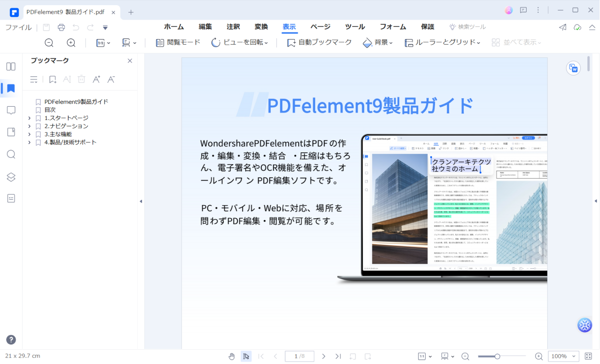The width and height of the screenshot is (600, 364).
Task: Open a new tab with the plus button
Action: point(131,12)
